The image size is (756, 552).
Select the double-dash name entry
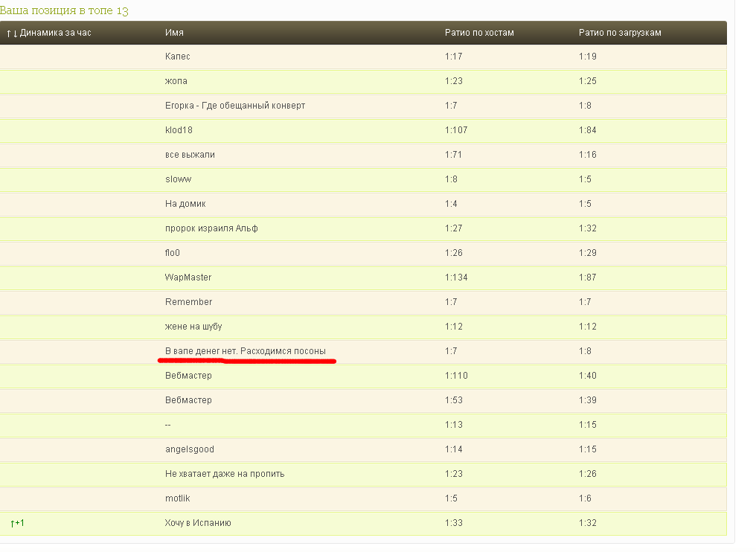tap(167, 426)
